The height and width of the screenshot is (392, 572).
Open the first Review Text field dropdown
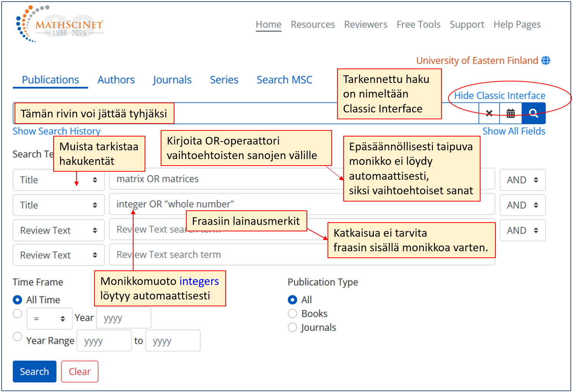coord(59,230)
